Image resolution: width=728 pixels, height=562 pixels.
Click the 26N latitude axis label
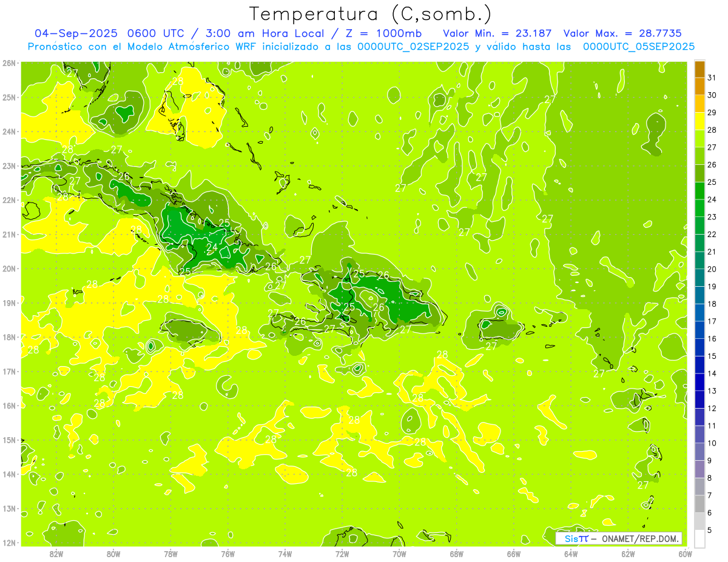point(9,62)
